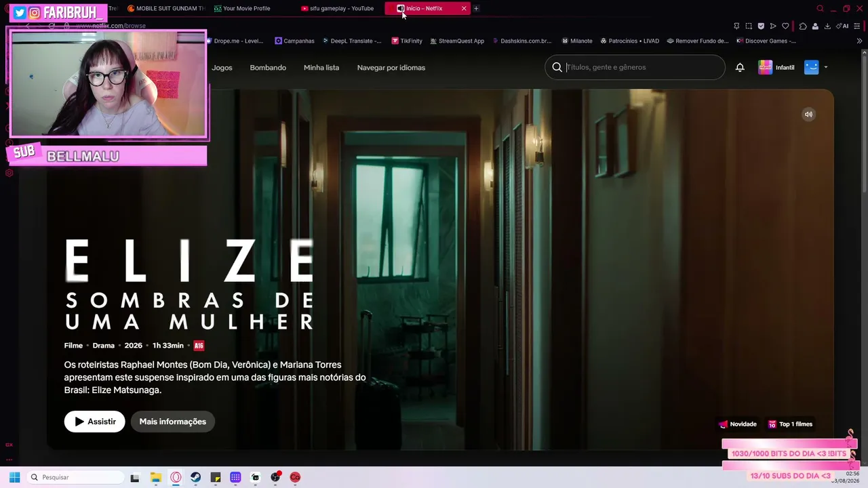This screenshot has width=868, height=488.
Task: Open the browser easy setup menu icon
Action: 857,26
